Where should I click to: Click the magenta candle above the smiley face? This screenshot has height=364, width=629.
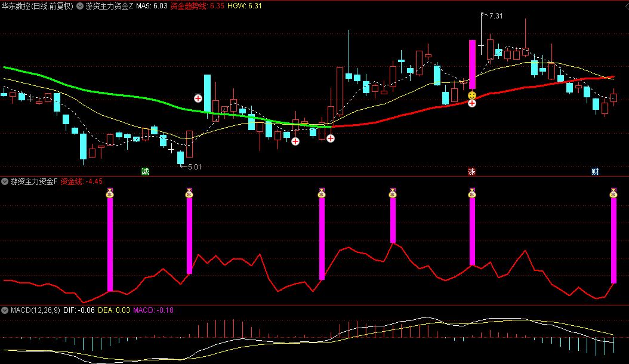[472, 64]
